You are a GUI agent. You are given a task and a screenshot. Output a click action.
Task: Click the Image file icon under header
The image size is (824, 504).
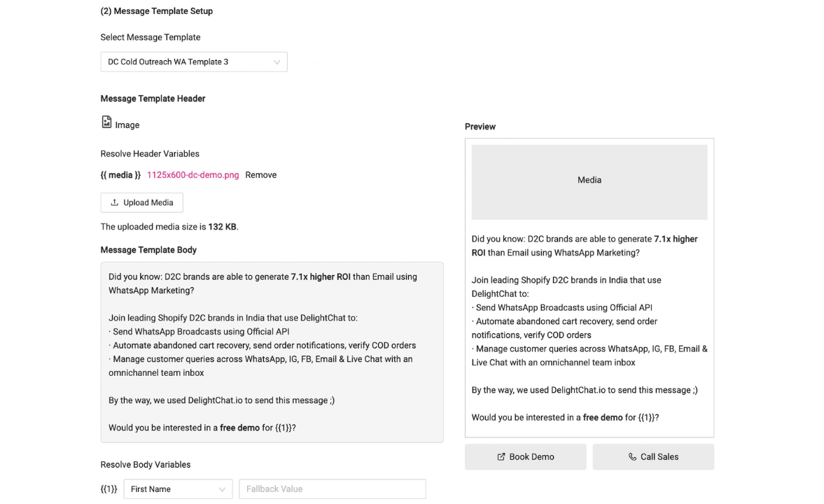pos(106,122)
